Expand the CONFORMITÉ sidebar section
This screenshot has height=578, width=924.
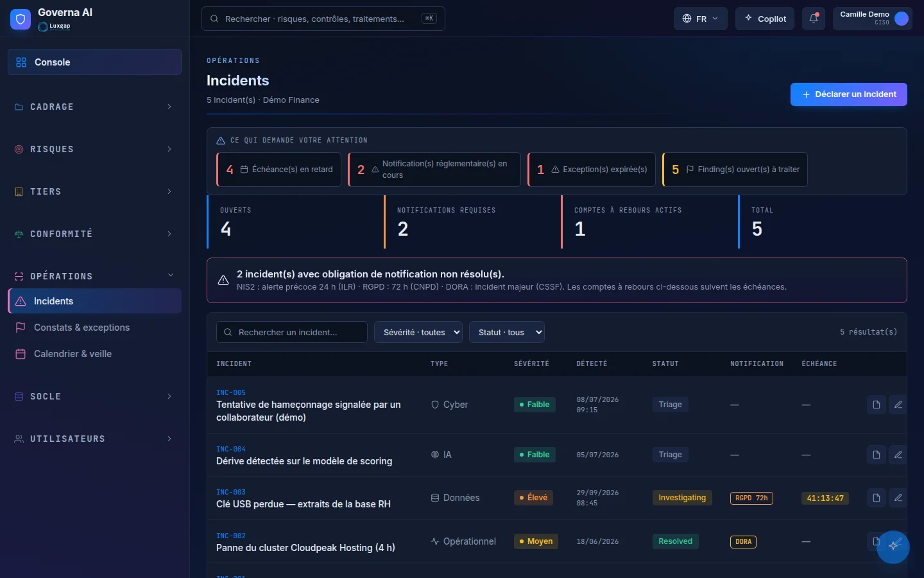pyautogui.click(x=94, y=234)
